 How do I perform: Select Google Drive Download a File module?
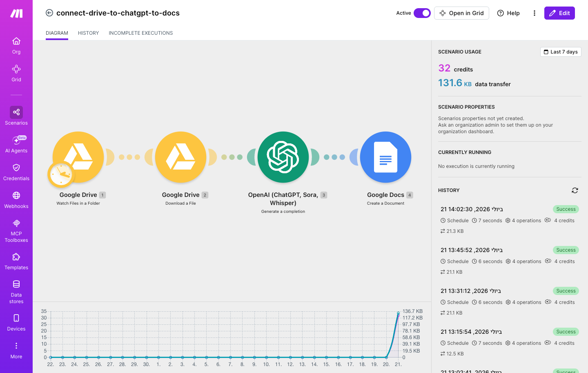180,157
